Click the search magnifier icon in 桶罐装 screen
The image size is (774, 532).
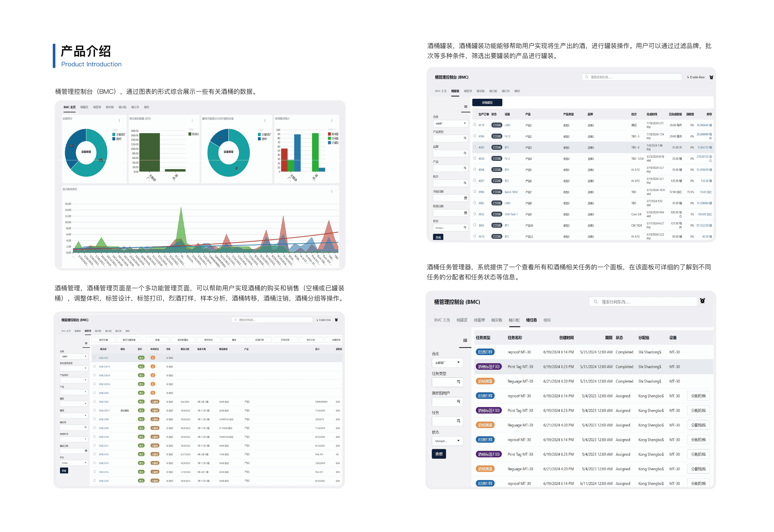[x=587, y=77]
